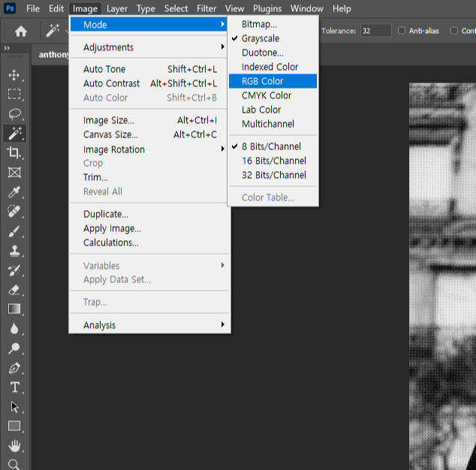
Task: Expand the Image Rotation submenu
Action: pyautogui.click(x=149, y=149)
